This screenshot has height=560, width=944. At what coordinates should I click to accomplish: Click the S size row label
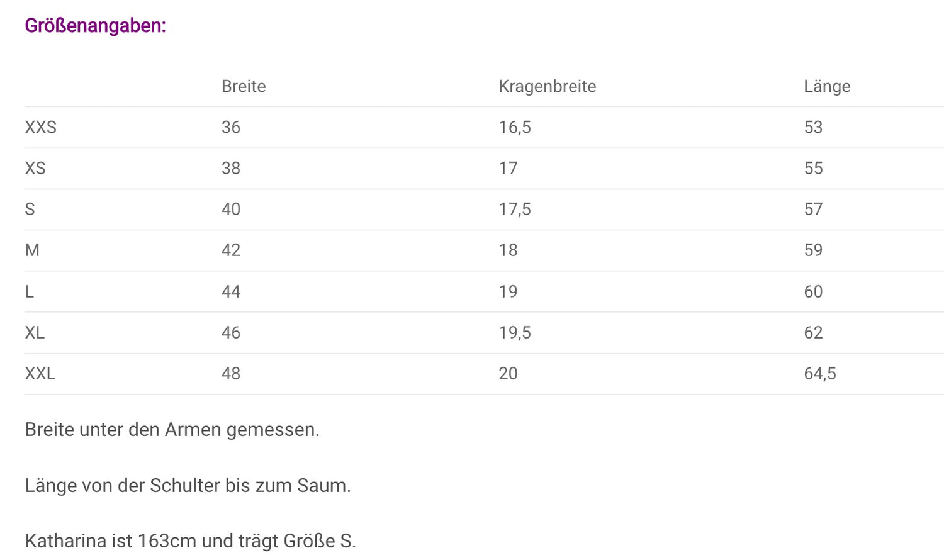click(30, 209)
